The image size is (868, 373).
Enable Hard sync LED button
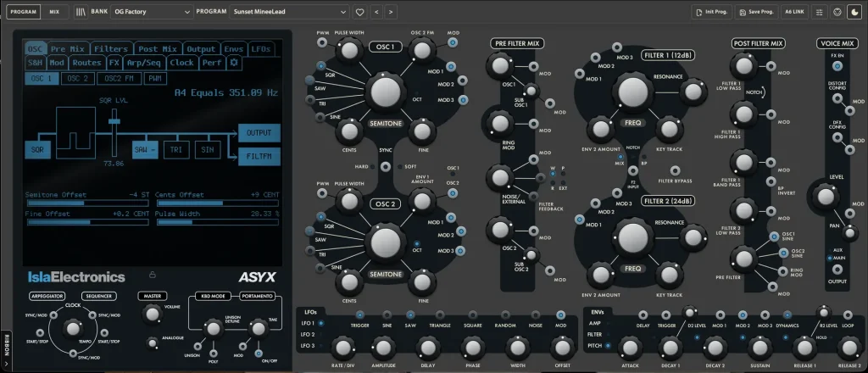pyautogui.click(x=374, y=166)
